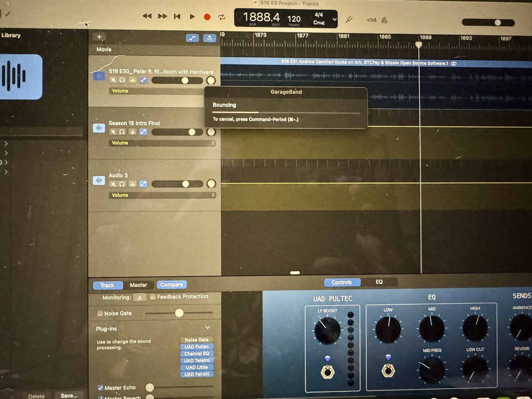Click the Compare button
The height and width of the screenshot is (399, 532).
pos(172,285)
